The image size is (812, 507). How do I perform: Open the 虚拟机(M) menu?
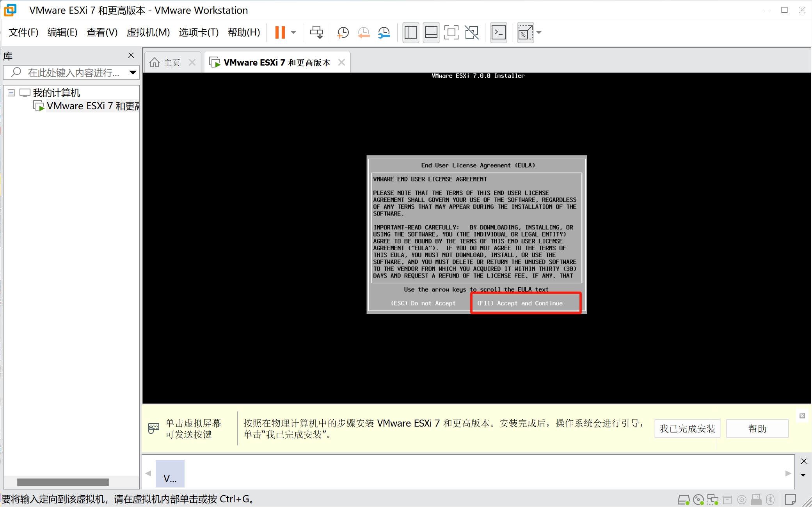tap(148, 32)
